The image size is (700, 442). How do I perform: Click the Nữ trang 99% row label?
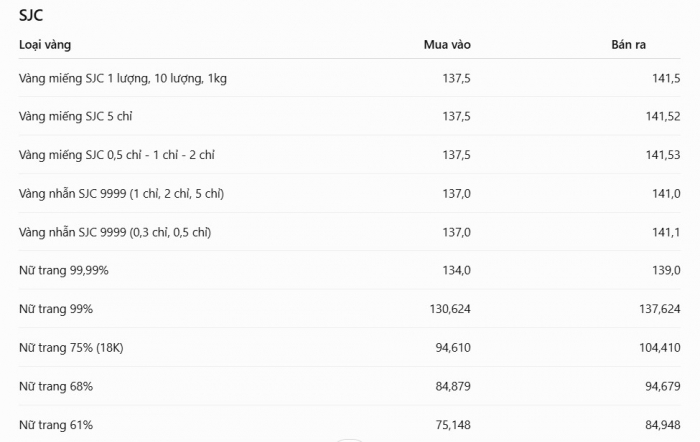click(56, 309)
